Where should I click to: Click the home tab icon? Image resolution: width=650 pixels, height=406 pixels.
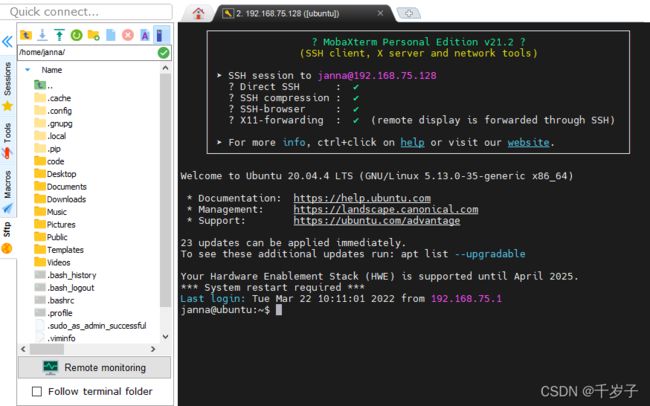[198, 13]
